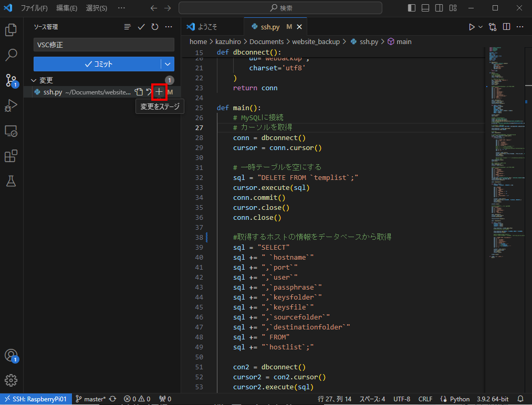
Task: Open the commit button dropdown arrow
Action: [x=168, y=64]
